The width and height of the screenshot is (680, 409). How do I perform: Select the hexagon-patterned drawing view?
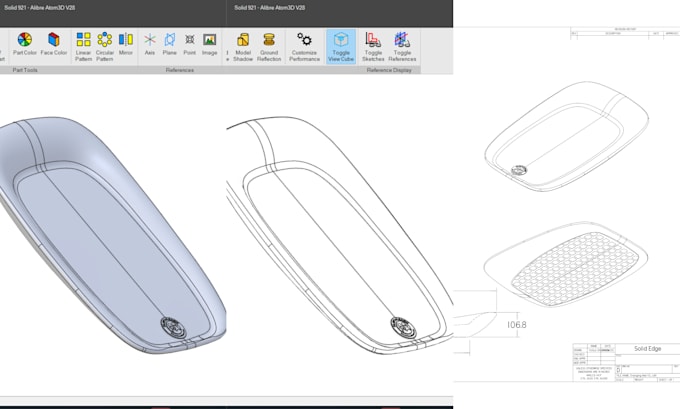[566, 264]
